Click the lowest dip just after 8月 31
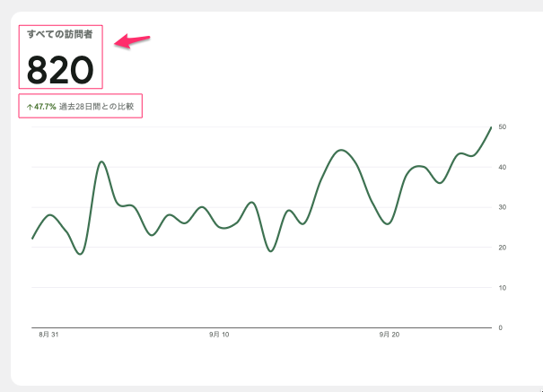This screenshot has width=543, height=392. 81,254
